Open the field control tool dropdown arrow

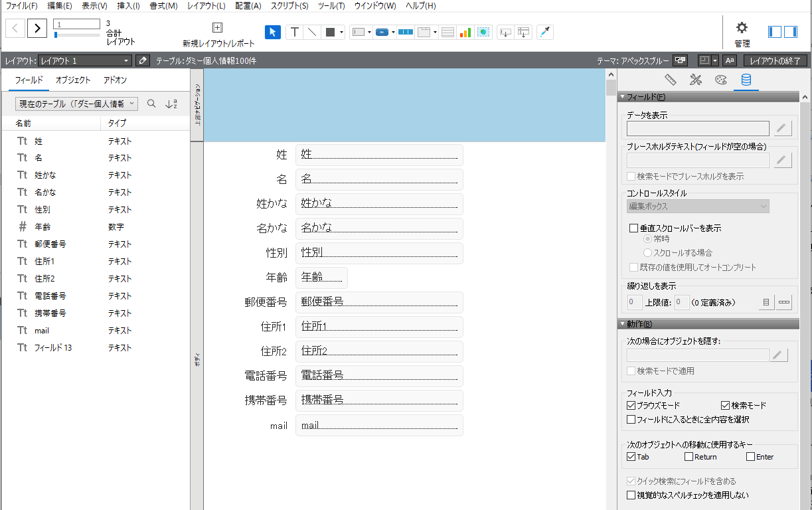pos(369,32)
